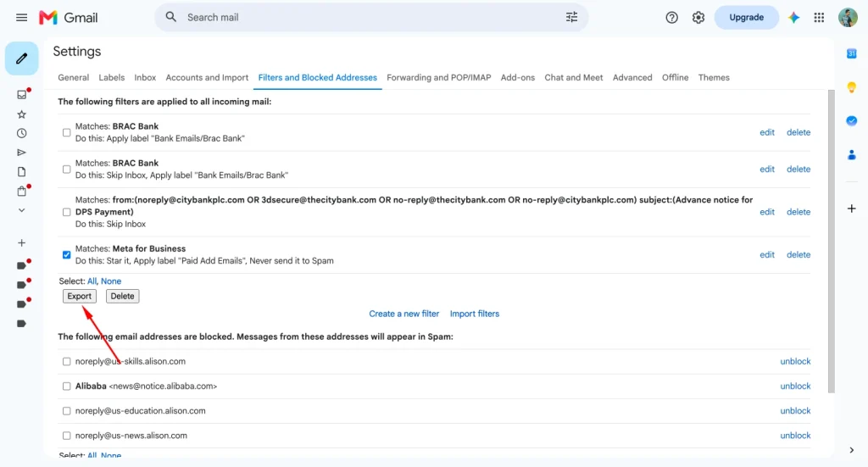Get add-ons with side panel plus
The width and height of the screenshot is (868, 467).
pos(851,208)
